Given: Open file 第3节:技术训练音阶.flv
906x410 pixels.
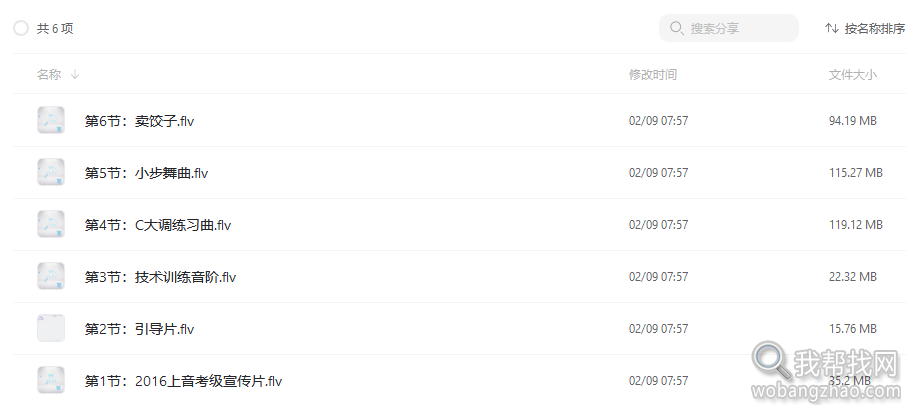Looking at the screenshot, I should (160, 277).
